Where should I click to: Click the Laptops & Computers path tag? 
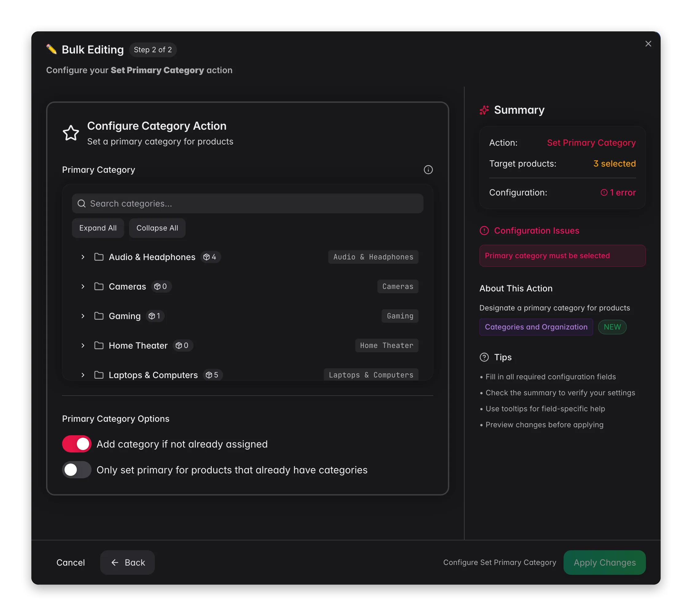[371, 374]
